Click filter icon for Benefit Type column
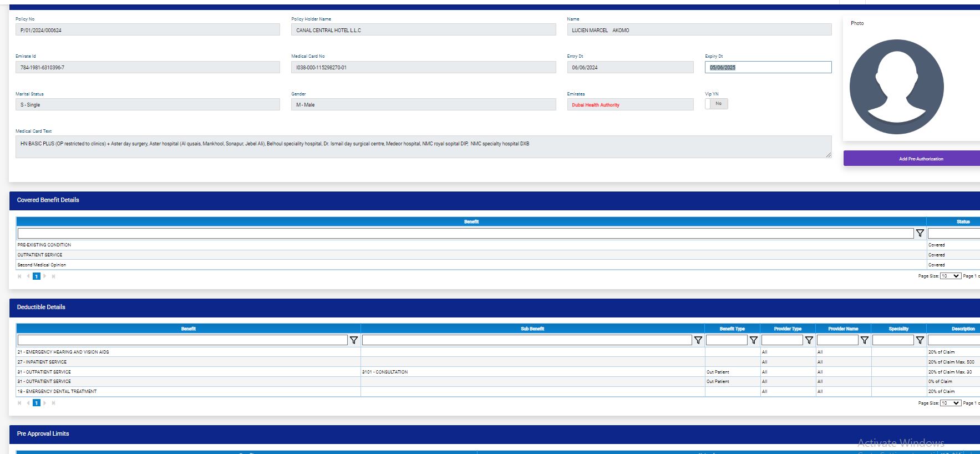The width and height of the screenshot is (980, 454). click(x=753, y=340)
